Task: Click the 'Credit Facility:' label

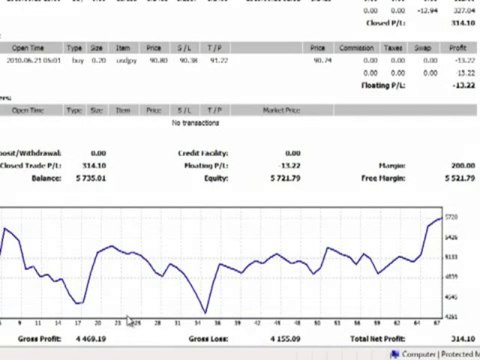Action: [x=203, y=153]
